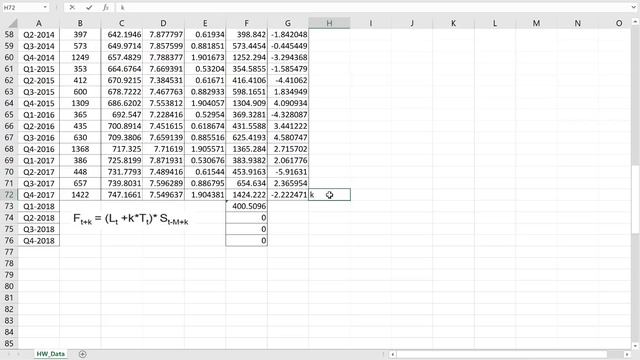Select cell with value 664.6764
The height and width of the screenshot is (360, 640).
[122, 69]
